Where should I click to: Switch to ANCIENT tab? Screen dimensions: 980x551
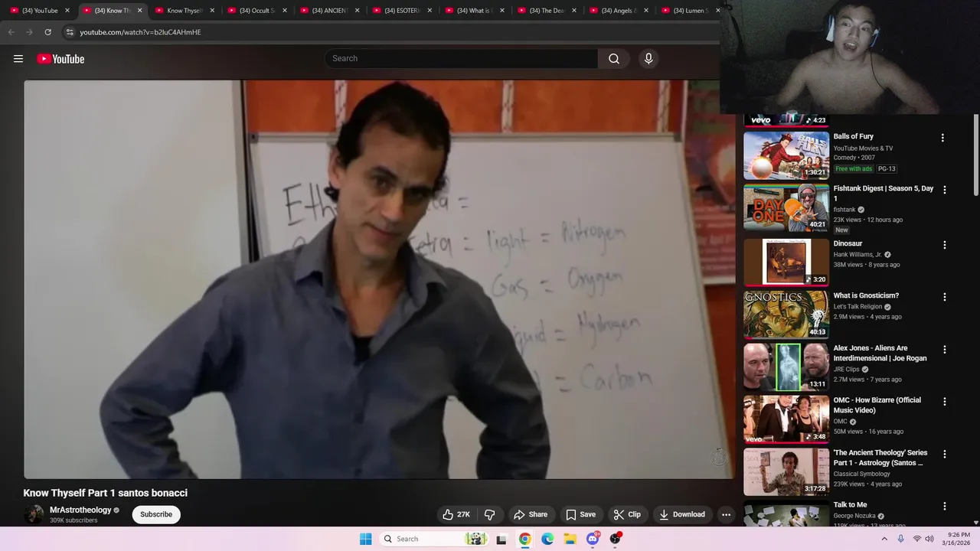pos(329,11)
